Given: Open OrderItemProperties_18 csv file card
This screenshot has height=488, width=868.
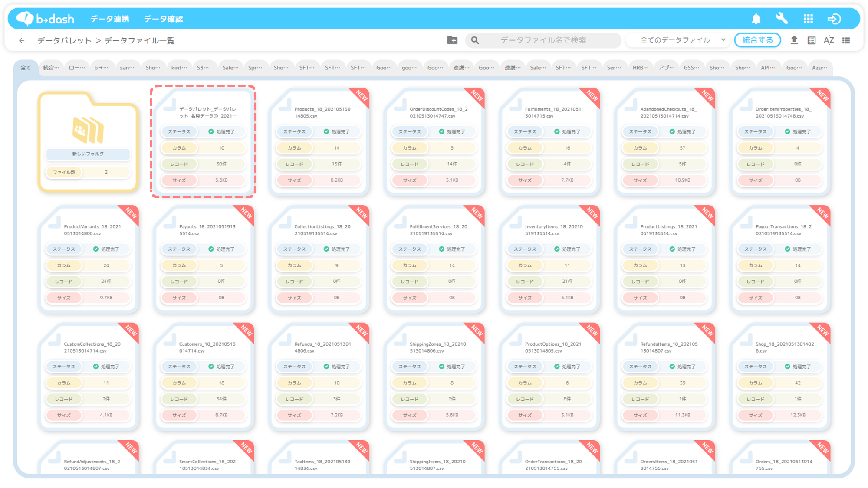Looking at the screenshot, I should 780,141.
